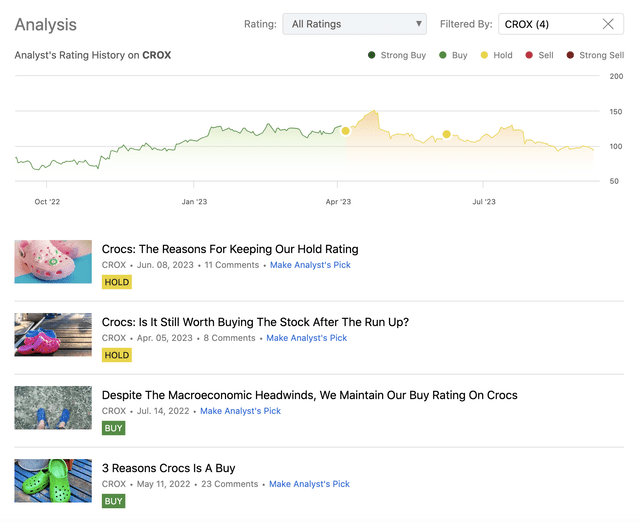Click Make Analyst's Pick for Jun. 08 article

point(310,265)
